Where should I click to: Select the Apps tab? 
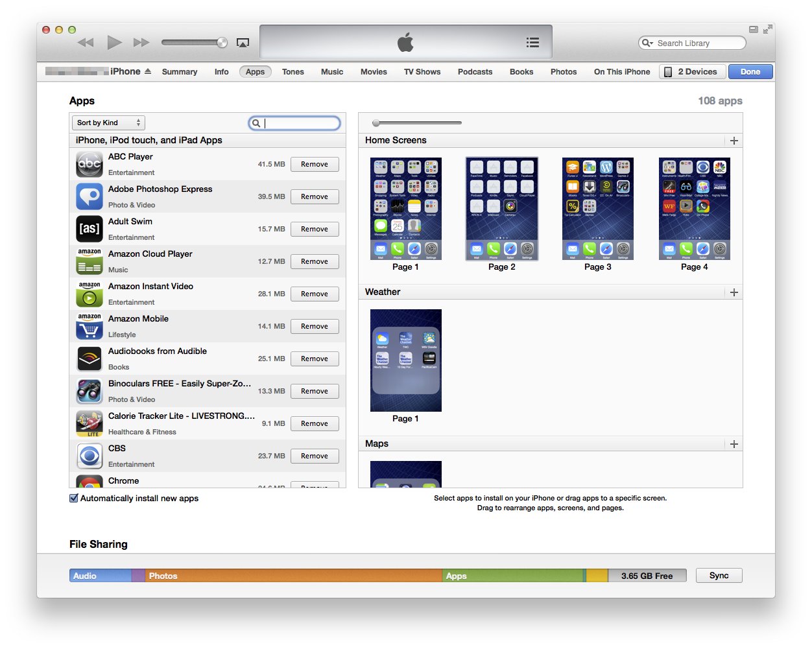(x=255, y=72)
